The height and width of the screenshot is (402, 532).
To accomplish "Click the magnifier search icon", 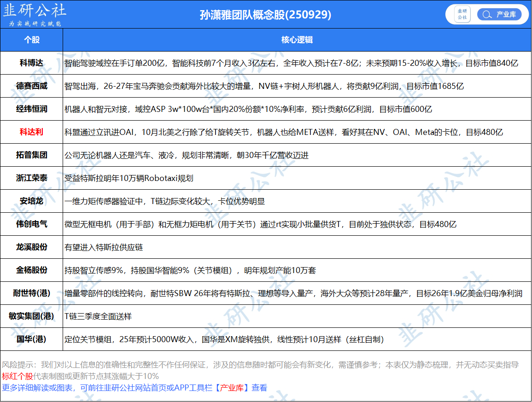I will 486,15.
